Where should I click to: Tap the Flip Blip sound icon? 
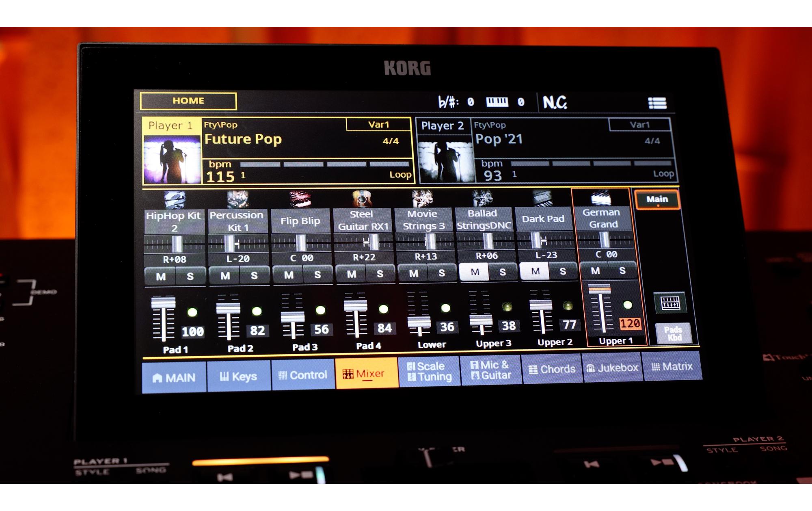(300, 199)
